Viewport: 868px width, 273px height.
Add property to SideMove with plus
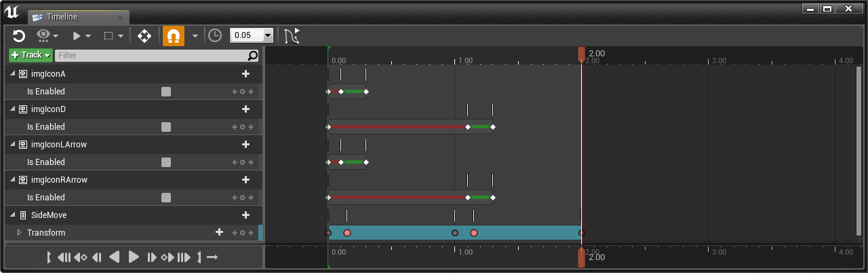246,215
